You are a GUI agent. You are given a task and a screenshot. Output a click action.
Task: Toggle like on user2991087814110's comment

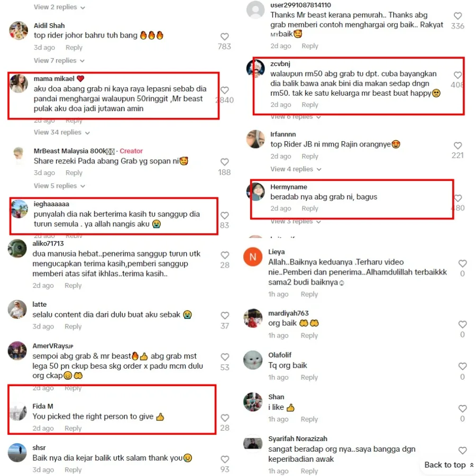457,16
